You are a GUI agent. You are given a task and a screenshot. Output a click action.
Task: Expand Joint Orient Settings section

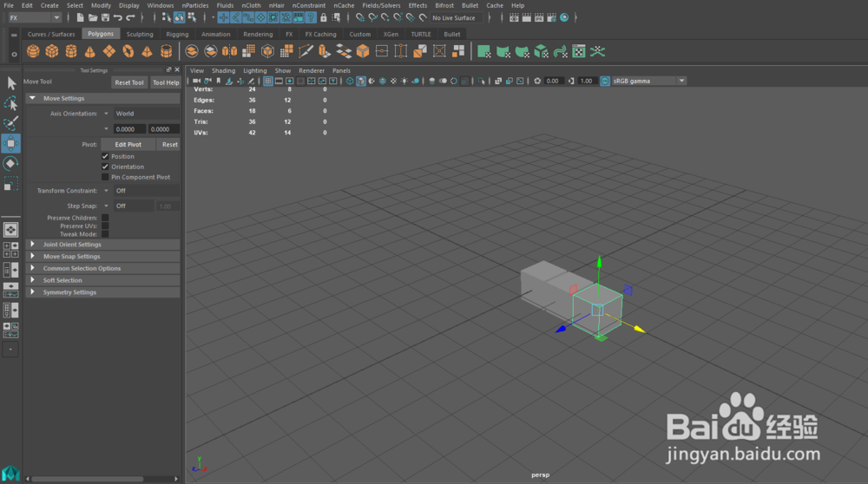coord(103,244)
